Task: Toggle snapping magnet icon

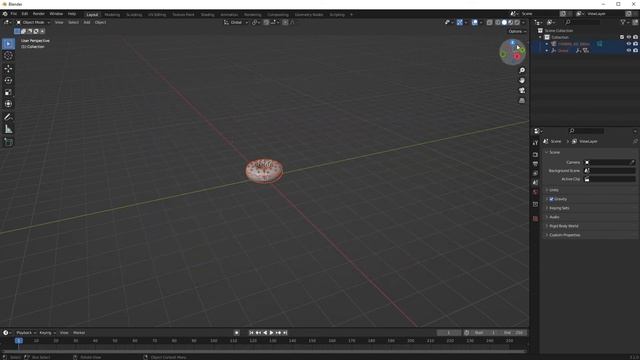Action: (266, 22)
